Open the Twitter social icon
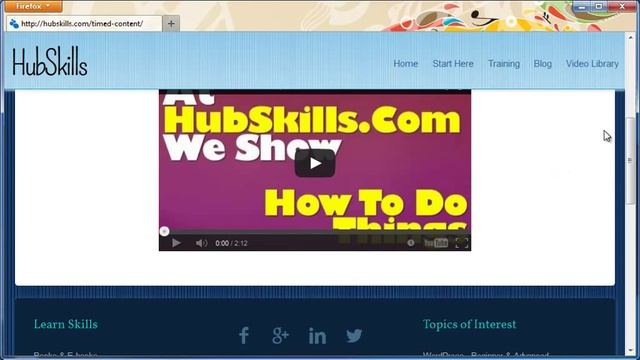640x360 pixels. coord(354,336)
